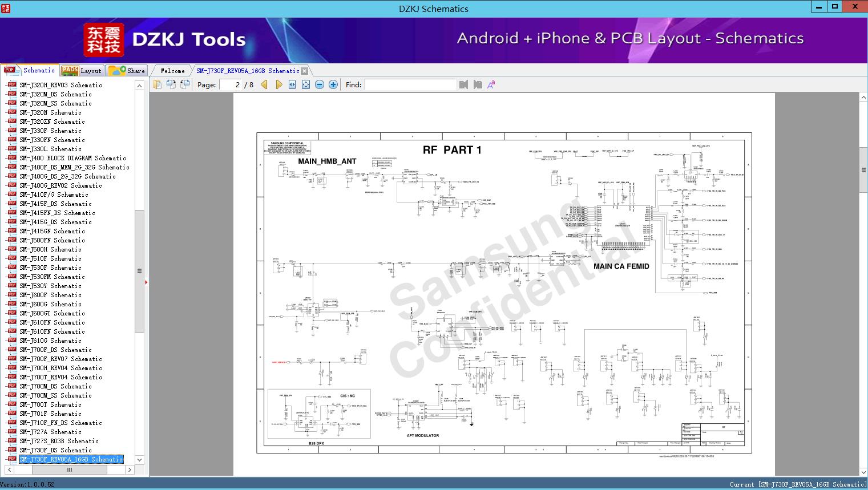Open SM-J610G Schematic

pyautogui.click(x=50, y=341)
